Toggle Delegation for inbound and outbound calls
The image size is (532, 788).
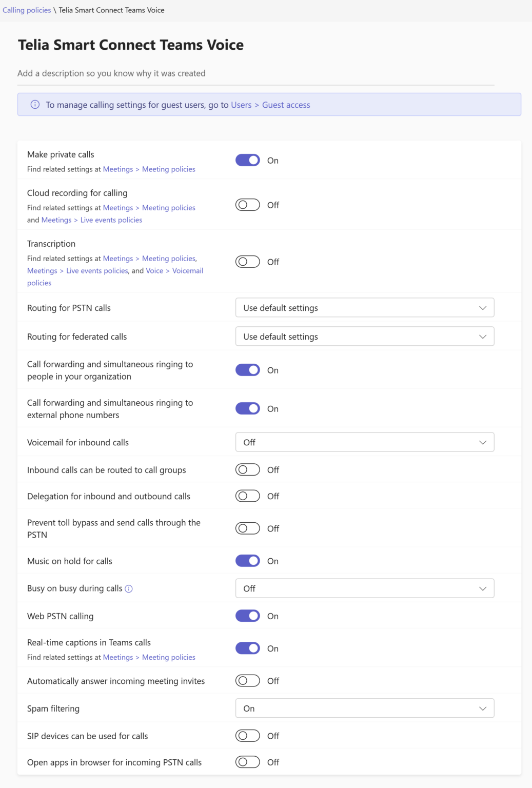coord(248,496)
